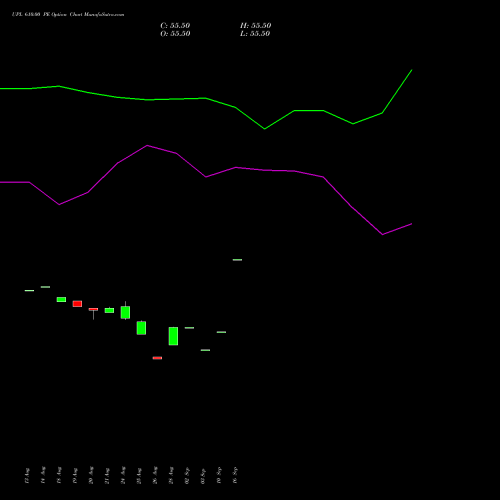Select the low value 'L: 55.50'
This screenshot has height=500, width=500.
click(x=255, y=34)
